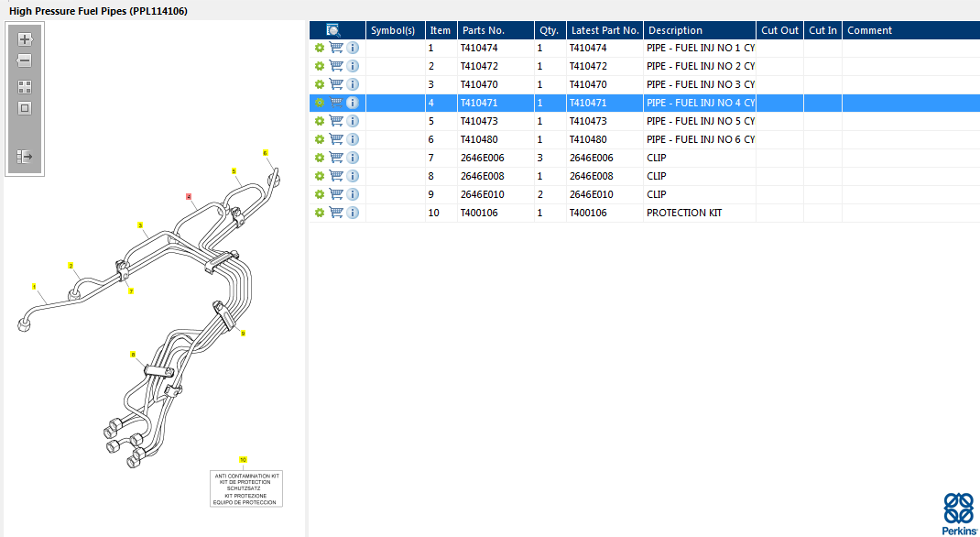The height and width of the screenshot is (537, 980).
Task: Click the single square fit-view icon
Action: tap(25, 108)
